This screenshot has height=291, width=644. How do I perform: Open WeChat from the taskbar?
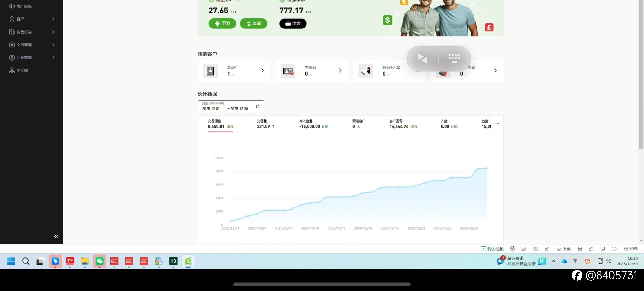click(x=99, y=261)
